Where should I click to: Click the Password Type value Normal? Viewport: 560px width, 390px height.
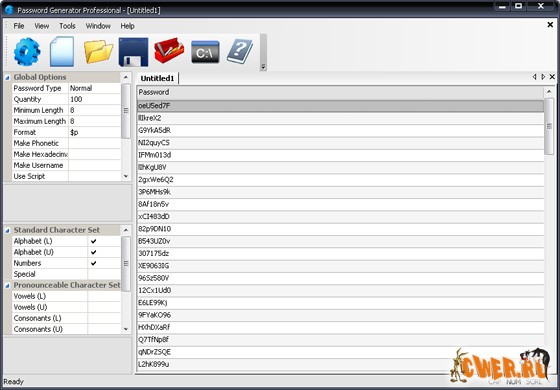pyautogui.click(x=94, y=88)
